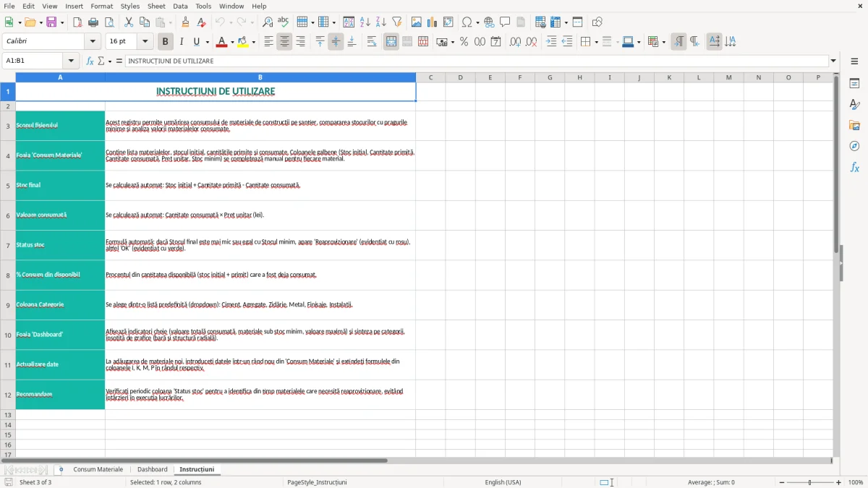Format as percent
Image resolution: width=868 pixels, height=488 pixels.
click(464, 42)
